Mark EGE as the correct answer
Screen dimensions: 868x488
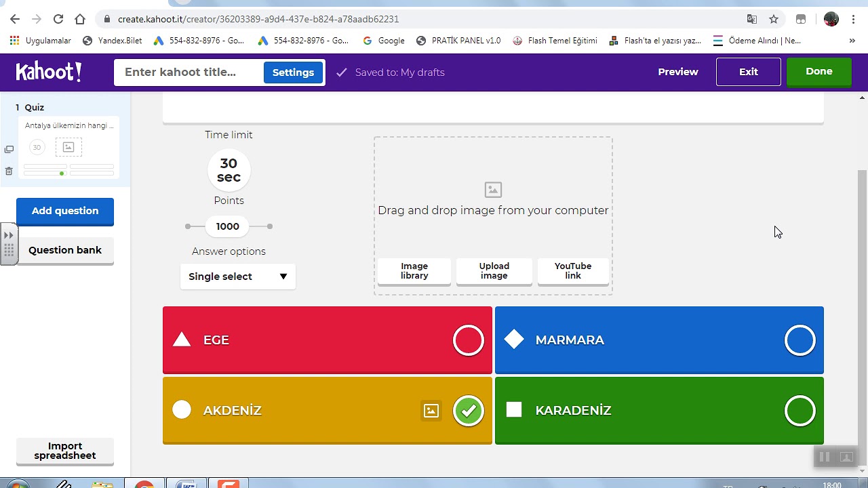point(469,340)
